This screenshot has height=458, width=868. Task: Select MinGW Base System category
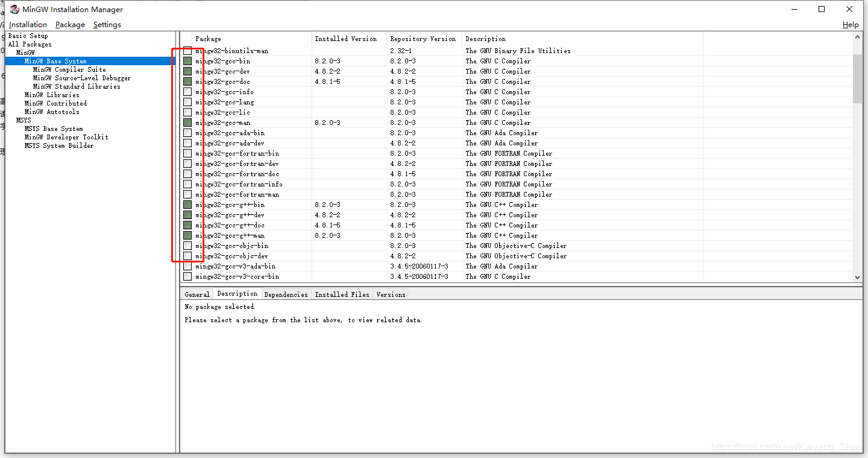[55, 61]
